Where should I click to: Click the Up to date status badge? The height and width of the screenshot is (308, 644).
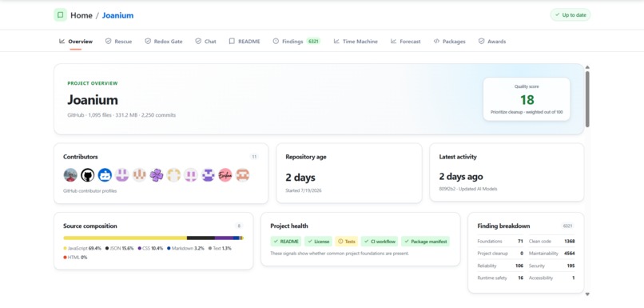coord(570,15)
